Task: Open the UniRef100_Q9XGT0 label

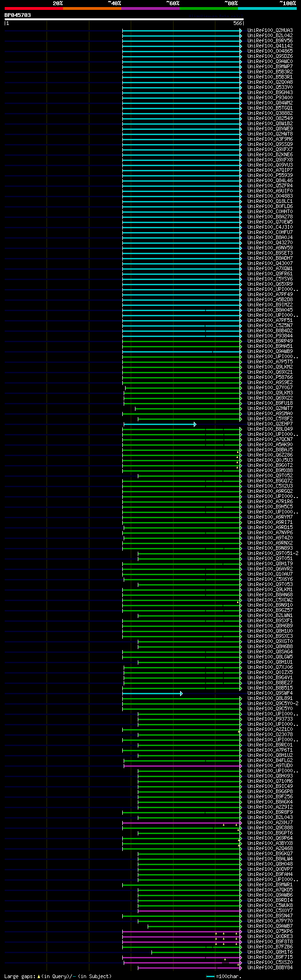Action: click(270, 641)
